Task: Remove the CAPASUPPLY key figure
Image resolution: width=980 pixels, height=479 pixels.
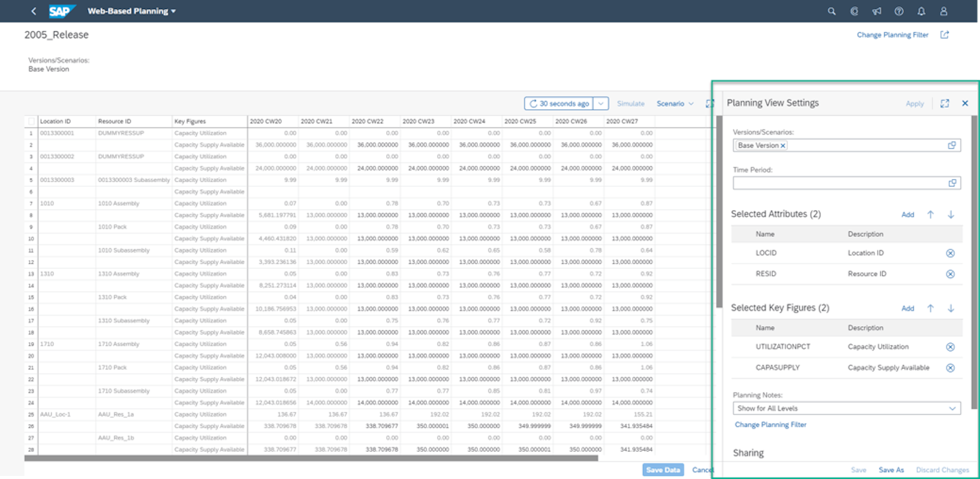Action: 950,368
